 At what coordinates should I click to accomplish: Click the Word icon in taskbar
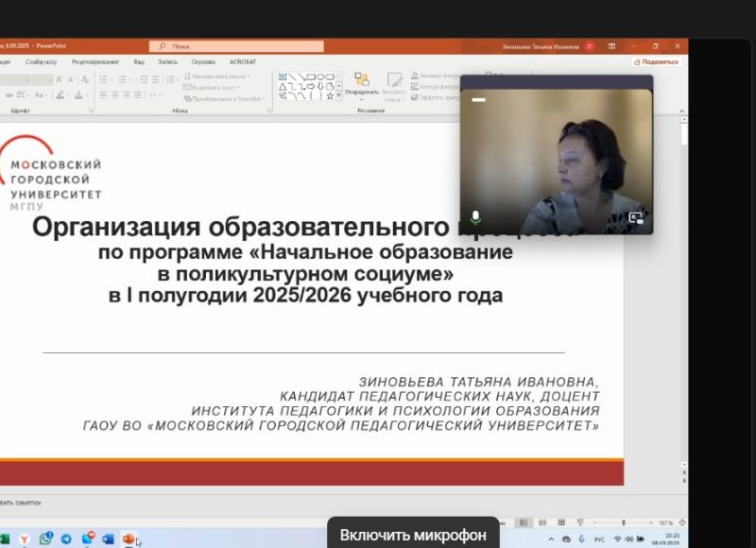coord(108,539)
